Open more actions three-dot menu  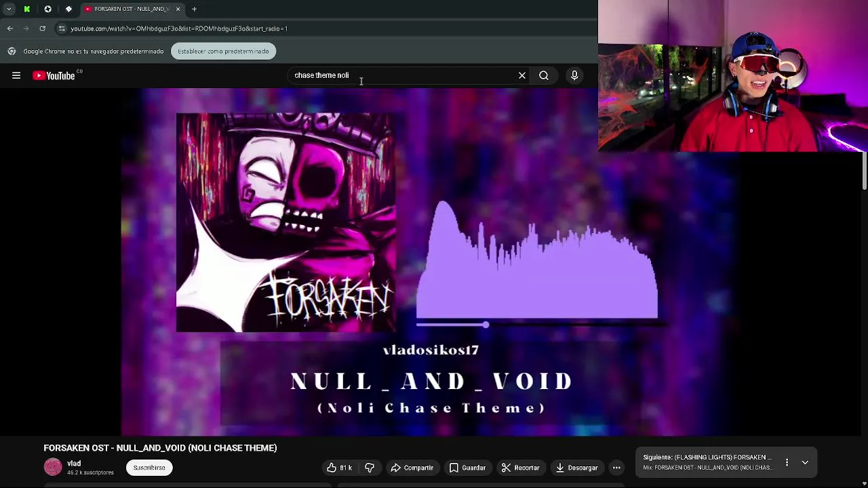(616, 468)
